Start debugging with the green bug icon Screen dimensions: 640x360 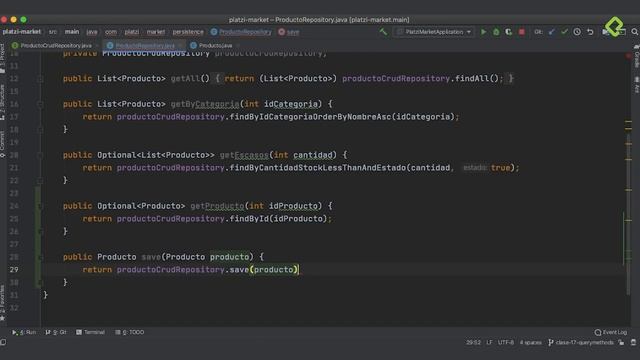click(496, 32)
